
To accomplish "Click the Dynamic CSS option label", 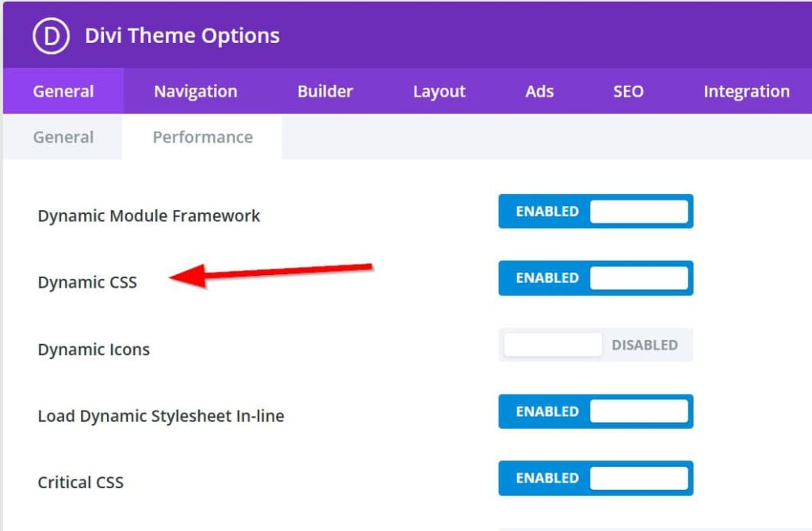I will [87, 282].
